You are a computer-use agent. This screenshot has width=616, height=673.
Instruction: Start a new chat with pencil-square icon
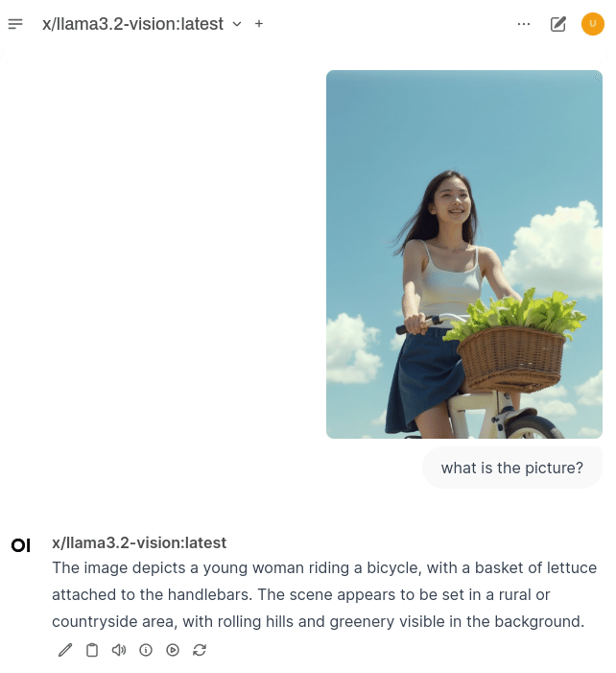click(557, 24)
